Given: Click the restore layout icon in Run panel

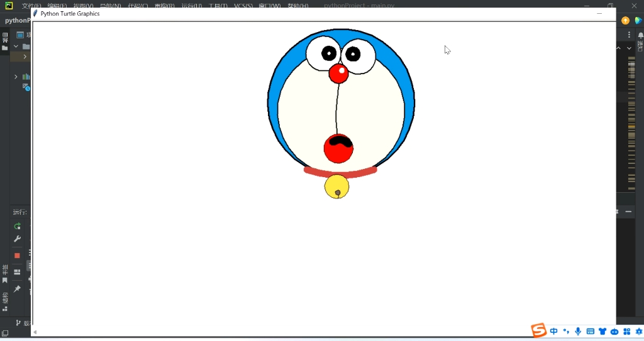Looking at the screenshot, I should [x=17, y=272].
